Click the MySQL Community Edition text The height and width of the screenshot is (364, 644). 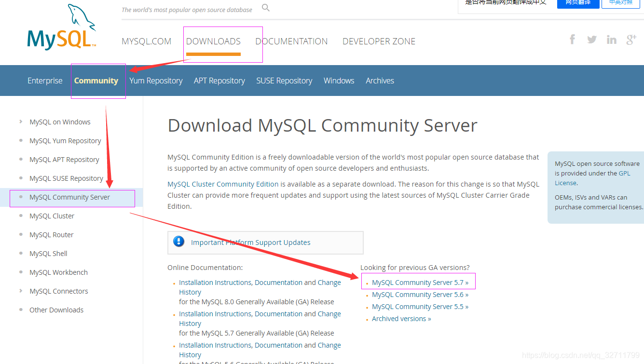[209, 157]
